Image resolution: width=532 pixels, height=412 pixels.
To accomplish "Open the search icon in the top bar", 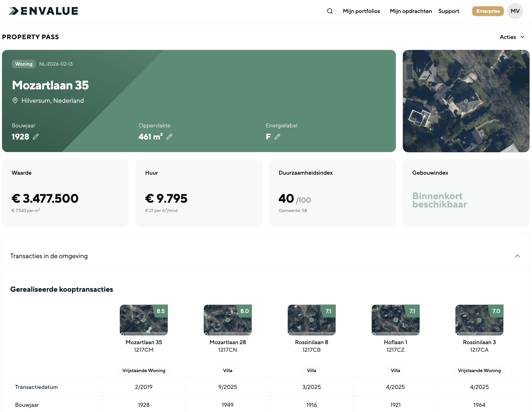I will pyautogui.click(x=330, y=11).
